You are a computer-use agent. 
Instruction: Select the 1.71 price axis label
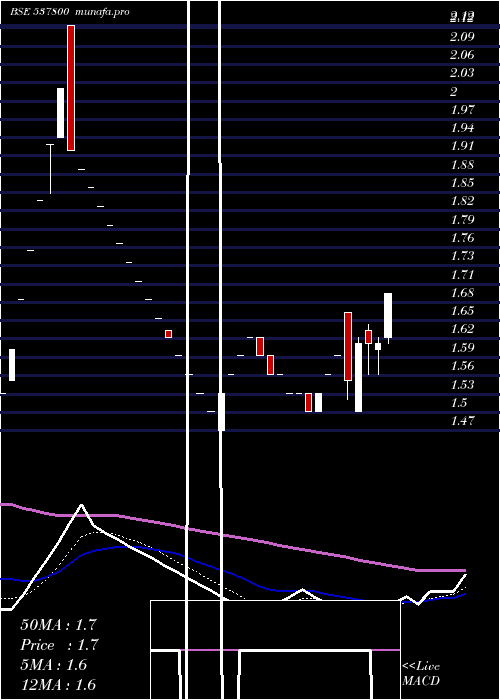pos(462,274)
